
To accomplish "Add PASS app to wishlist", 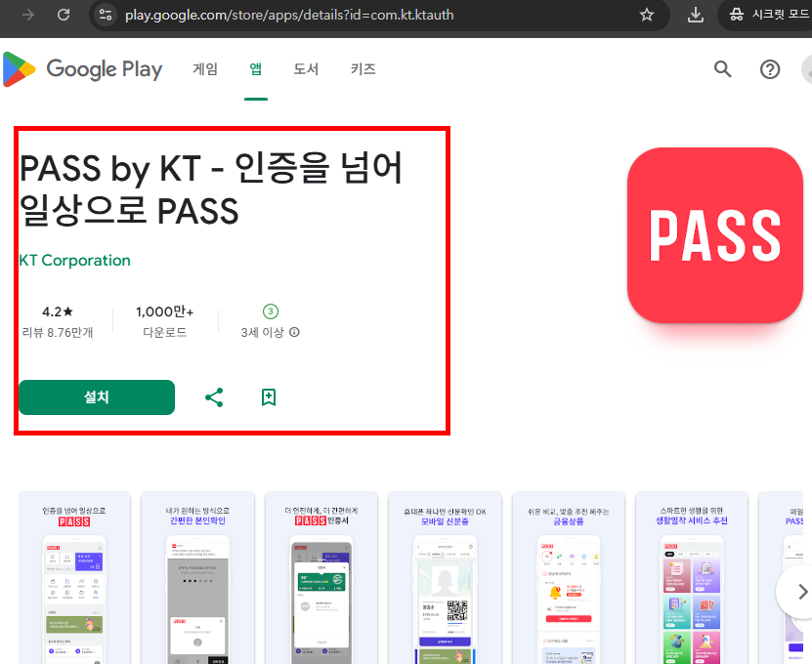I will 268,397.
